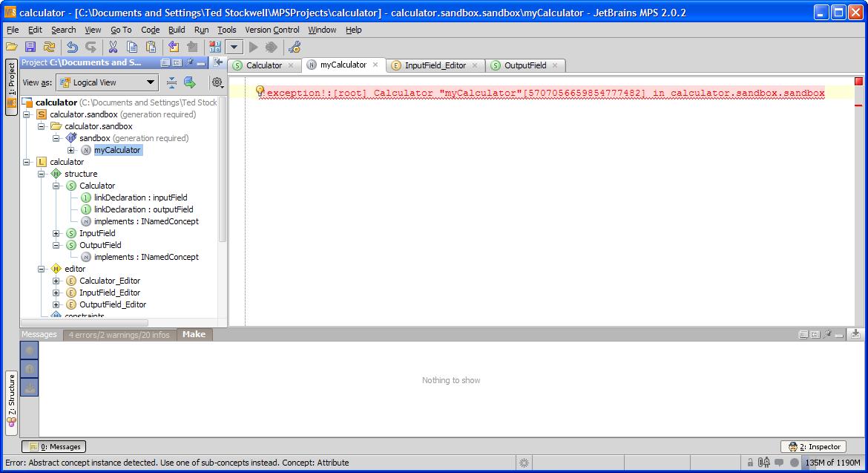Image resolution: width=868 pixels, height=473 pixels.
Task: Navigate Back using toolbar arrow icon
Action: [x=174, y=47]
